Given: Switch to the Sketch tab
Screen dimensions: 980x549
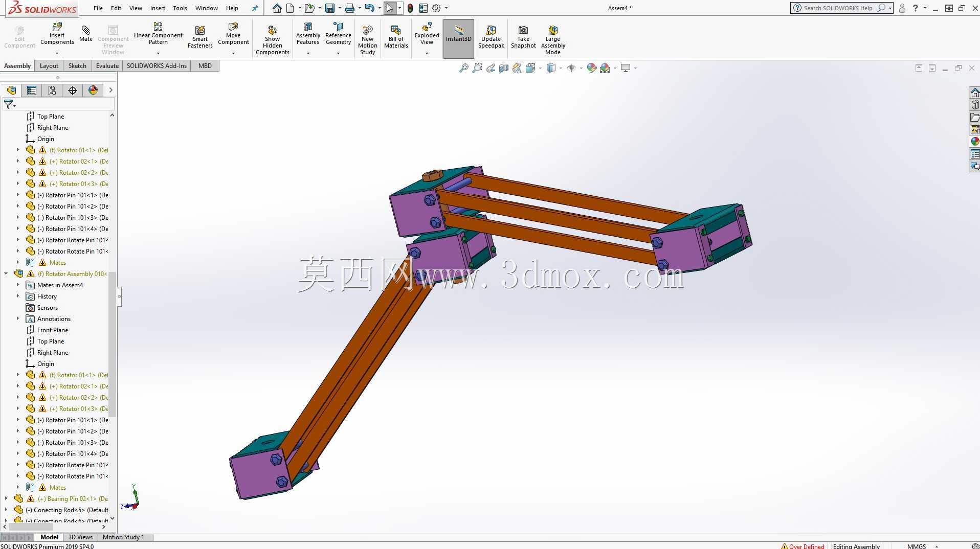Looking at the screenshot, I should [x=77, y=66].
